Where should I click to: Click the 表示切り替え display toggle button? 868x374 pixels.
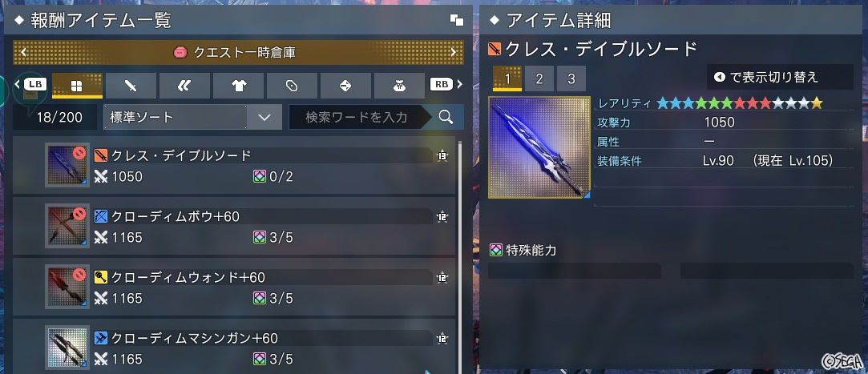pos(780,77)
